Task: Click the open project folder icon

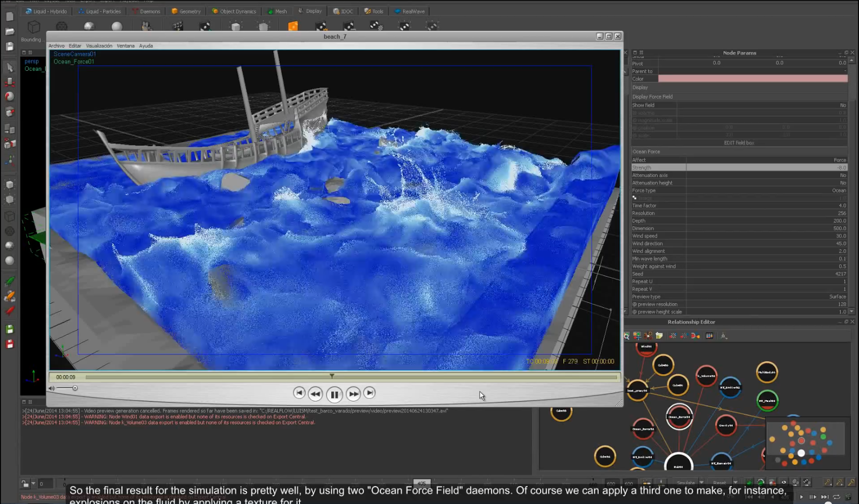Action: 10,32
